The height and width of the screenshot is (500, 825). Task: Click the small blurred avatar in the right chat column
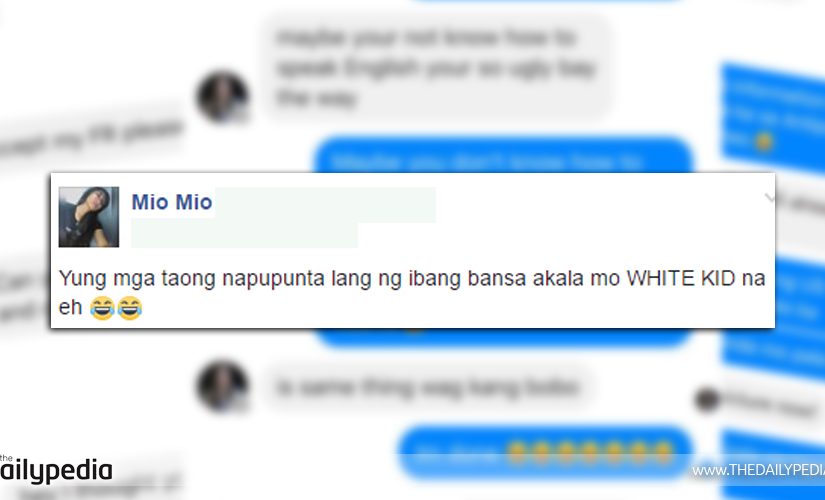[707, 399]
